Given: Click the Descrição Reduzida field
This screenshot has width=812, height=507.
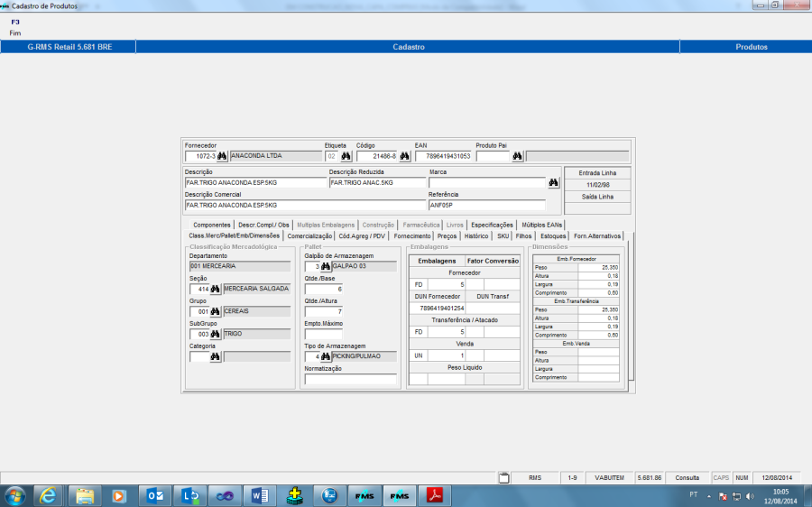Looking at the screenshot, I should [377, 183].
